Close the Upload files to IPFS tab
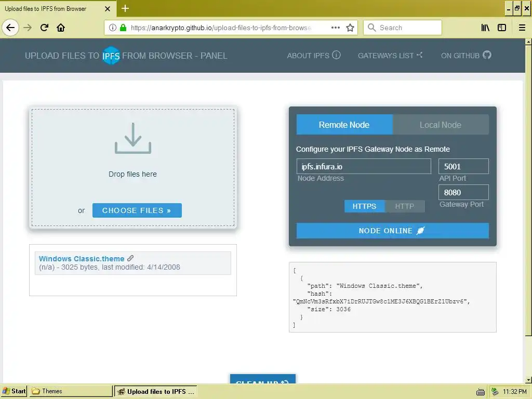The width and height of the screenshot is (532, 399). pyautogui.click(x=108, y=9)
